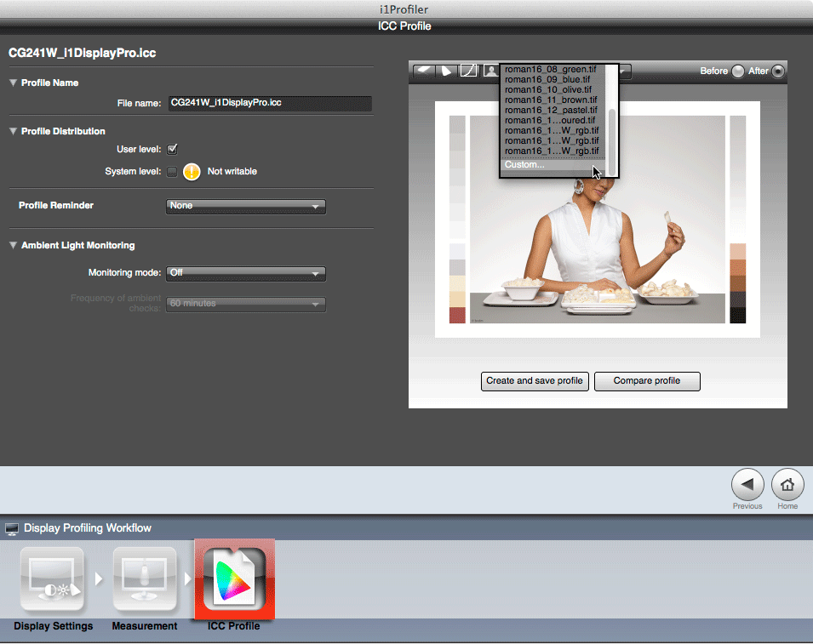The height and width of the screenshot is (644, 813).
Task: Go back with the Previous arrow button
Action: click(747, 485)
